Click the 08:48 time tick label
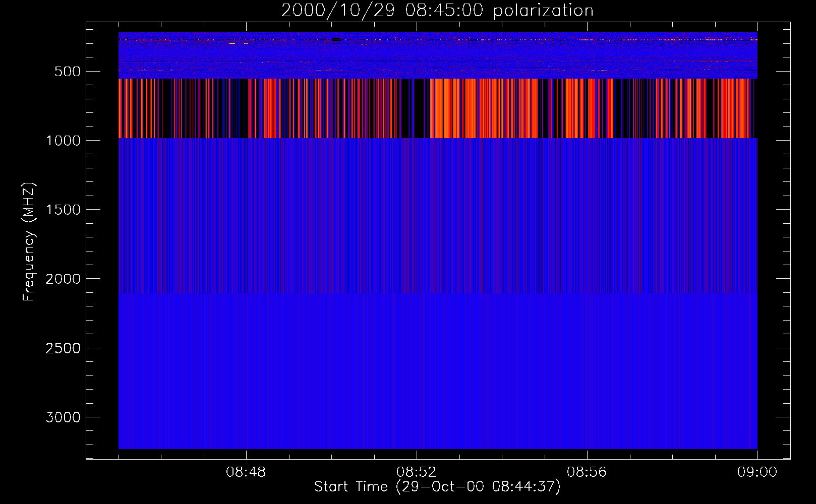This screenshot has width=816, height=504. [x=246, y=472]
